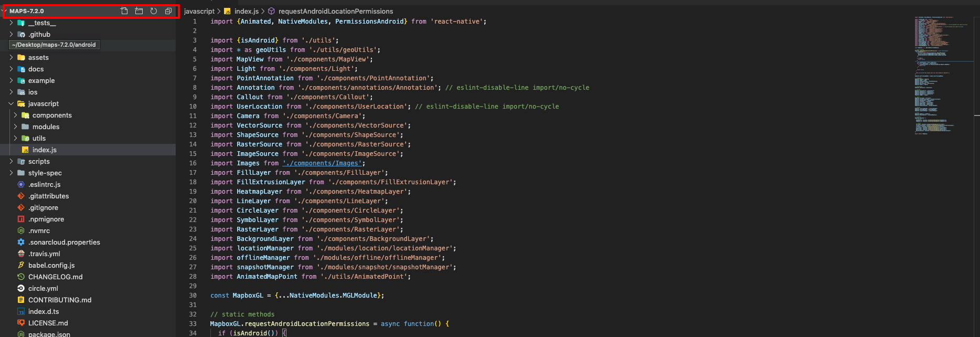Image resolution: width=980 pixels, height=337 pixels.
Task: Click the Babel icon beside babel.config.js
Action: pos(21,266)
